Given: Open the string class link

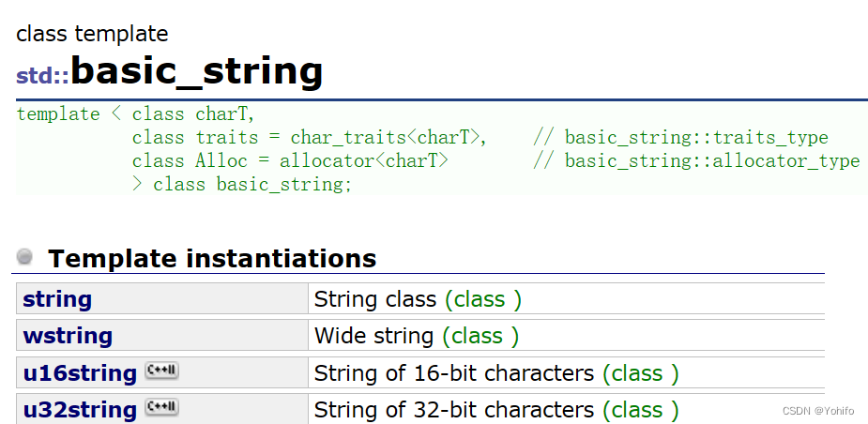Looking at the screenshot, I should pos(57,299).
